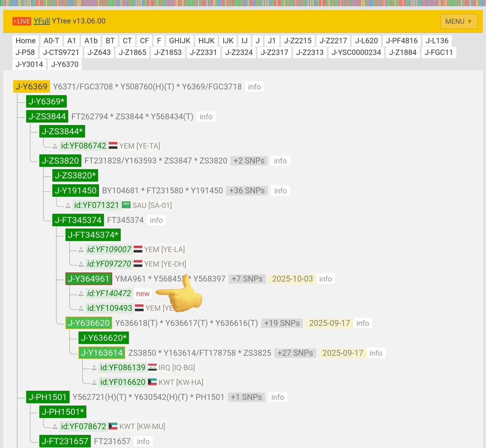The height and width of the screenshot is (448, 486).
Task: Click Yemen flag beside YF109493
Action: coord(139,308)
